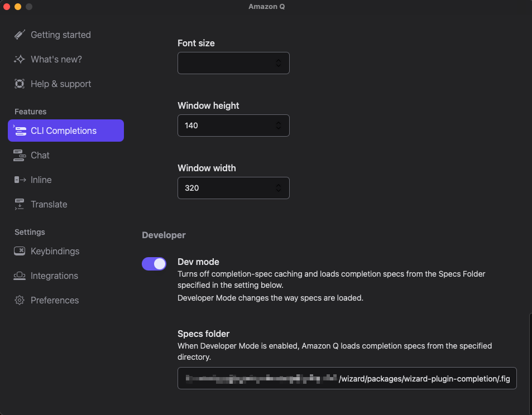Click the Translate feature icon

[20, 204]
